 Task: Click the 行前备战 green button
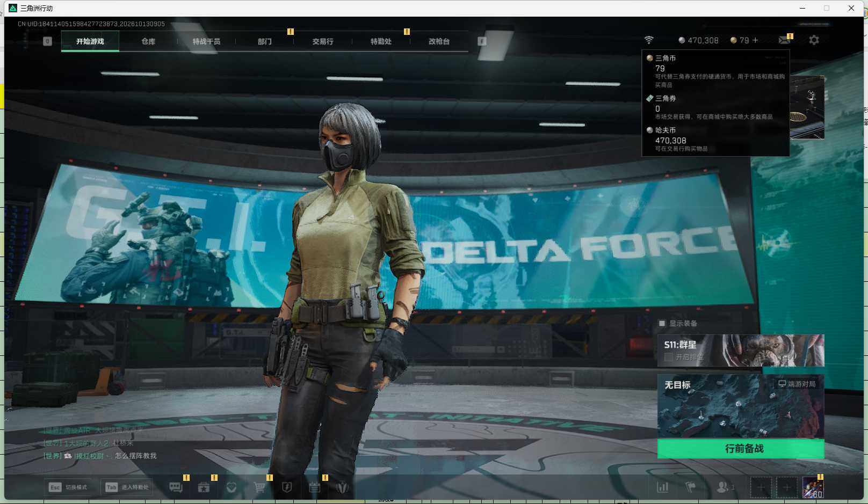click(741, 449)
